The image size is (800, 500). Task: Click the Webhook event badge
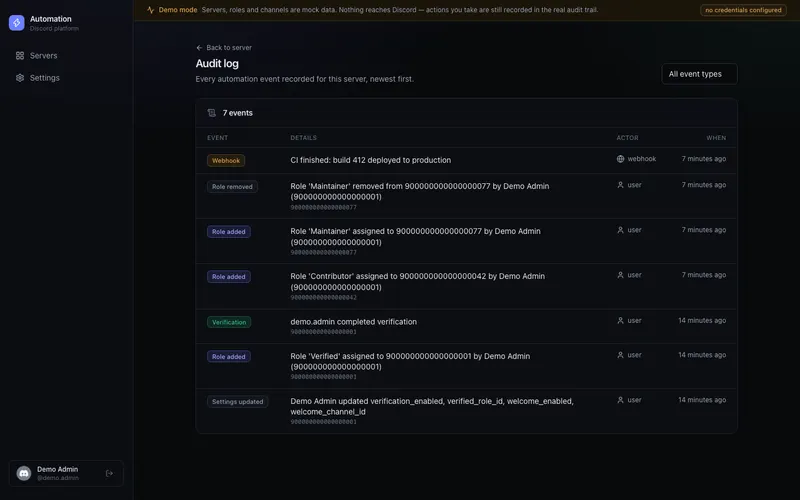coord(226,161)
